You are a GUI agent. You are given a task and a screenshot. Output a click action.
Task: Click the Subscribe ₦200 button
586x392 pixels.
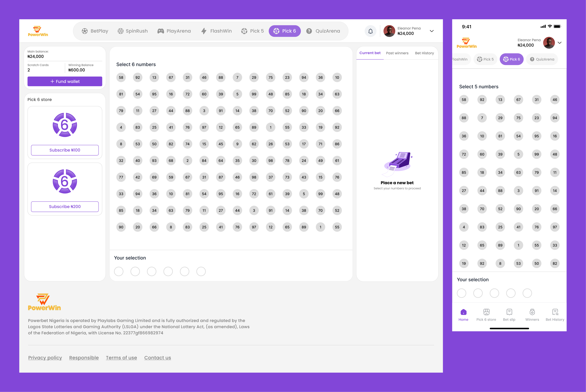(x=65, y=206)
